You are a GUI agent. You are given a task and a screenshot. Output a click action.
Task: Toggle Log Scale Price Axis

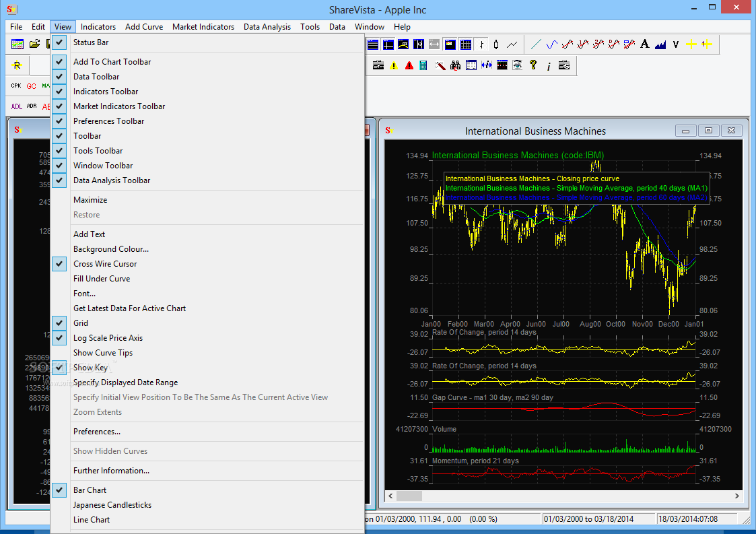pos(207,338)
